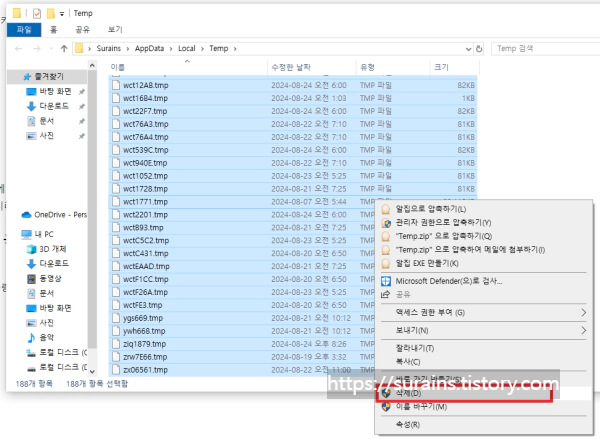
Task: Go back with the back arrow
Action: (x=18, y=49)
